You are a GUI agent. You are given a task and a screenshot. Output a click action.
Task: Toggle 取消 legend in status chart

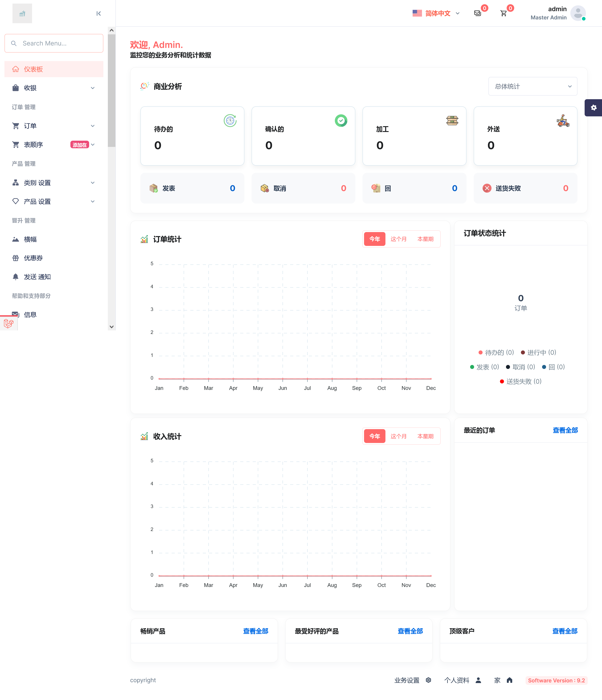(521, 367)
